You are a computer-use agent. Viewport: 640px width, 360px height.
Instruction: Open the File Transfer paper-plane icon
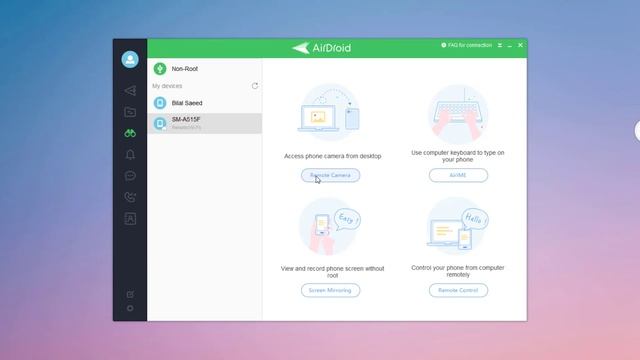(x=130, y=90)
